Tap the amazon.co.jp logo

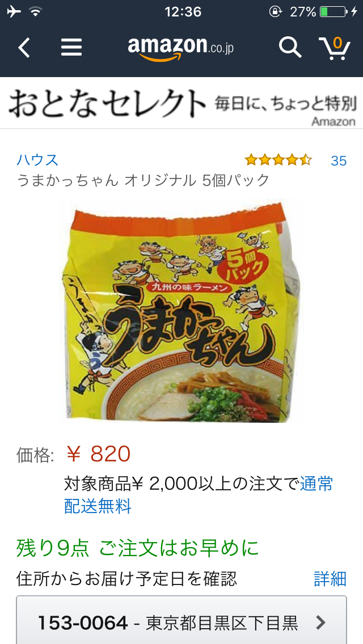(x=181, y=48)
